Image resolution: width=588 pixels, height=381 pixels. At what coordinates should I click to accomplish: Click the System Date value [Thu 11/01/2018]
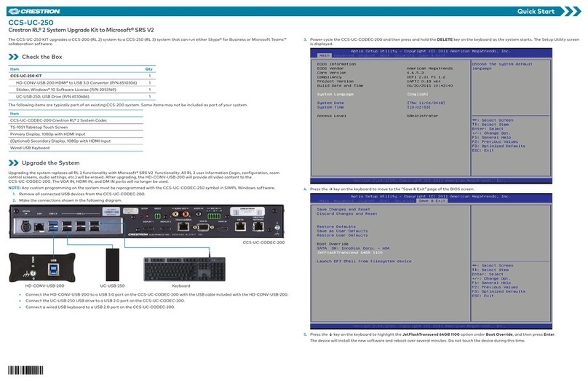426,103
